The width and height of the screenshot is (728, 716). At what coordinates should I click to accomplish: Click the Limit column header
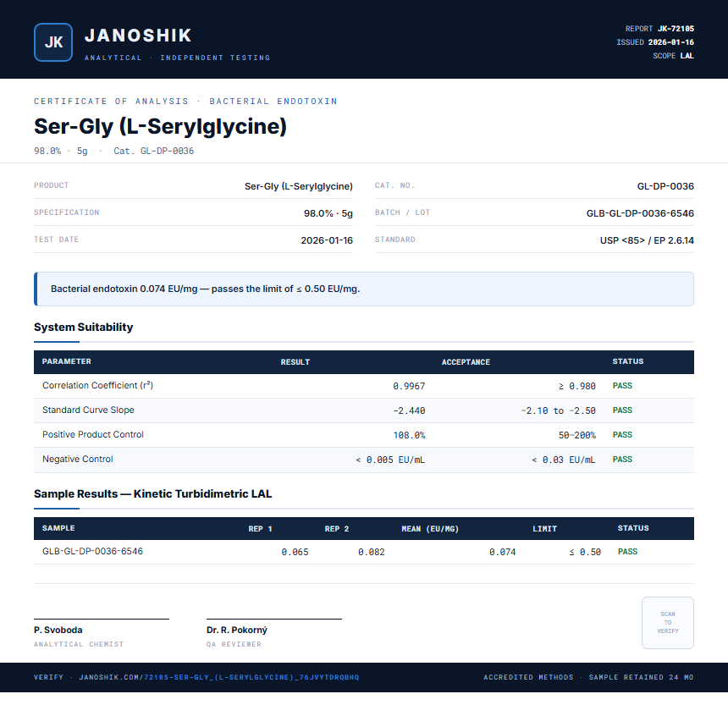pyautogui.click(x=544, y=528)
